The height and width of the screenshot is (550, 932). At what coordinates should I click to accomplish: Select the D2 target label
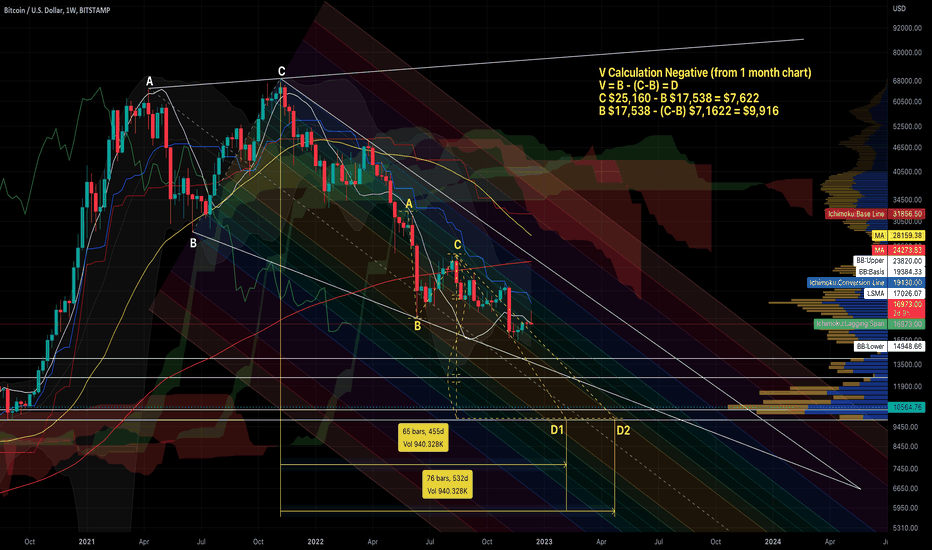click(623, 430)
